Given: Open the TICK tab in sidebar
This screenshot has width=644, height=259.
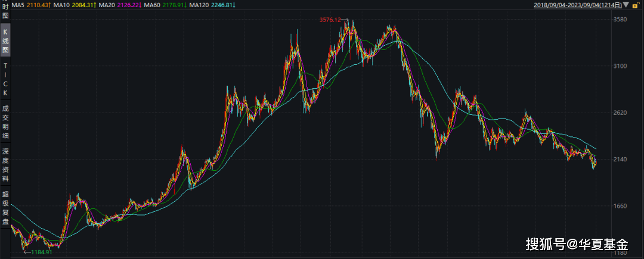Looking at the screenshot, I should click(x=5, y=79).
